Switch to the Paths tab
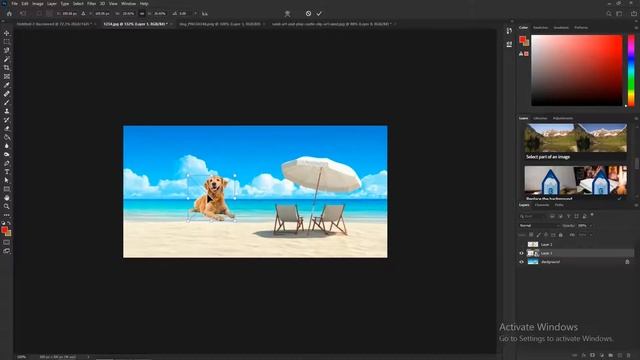640x360 pixels. [x=559, y=205]
